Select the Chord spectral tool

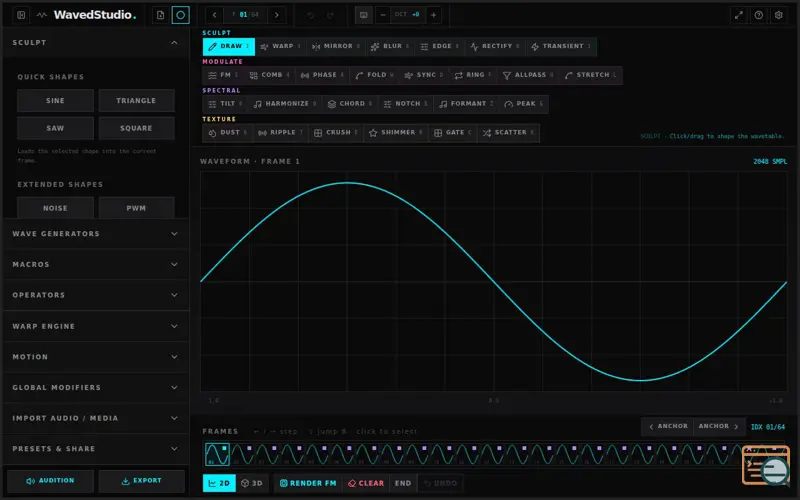pyautogui.click(x=349, y=104)
